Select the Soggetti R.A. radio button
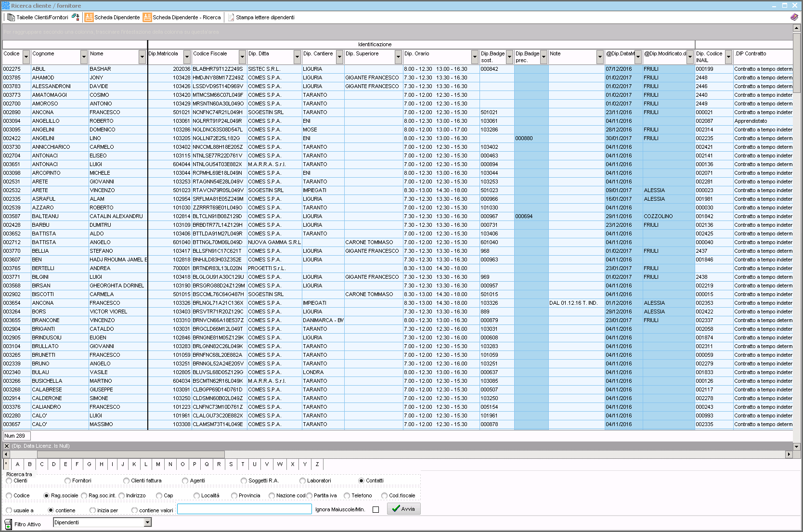Viewport: 803px width, 532px height. 244,480
